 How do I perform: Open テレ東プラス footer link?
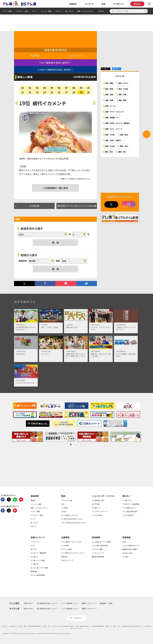pos(127,501)
